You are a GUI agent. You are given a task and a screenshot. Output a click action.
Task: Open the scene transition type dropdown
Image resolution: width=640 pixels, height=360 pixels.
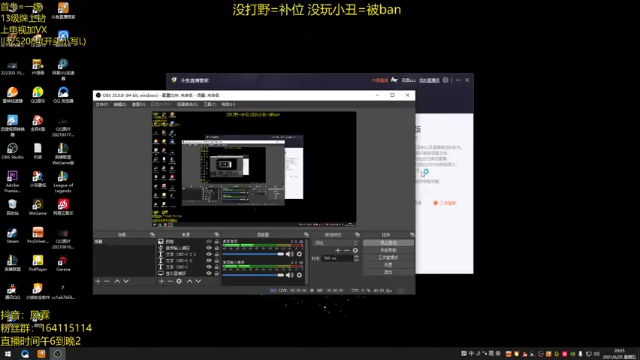coord(336,243)
